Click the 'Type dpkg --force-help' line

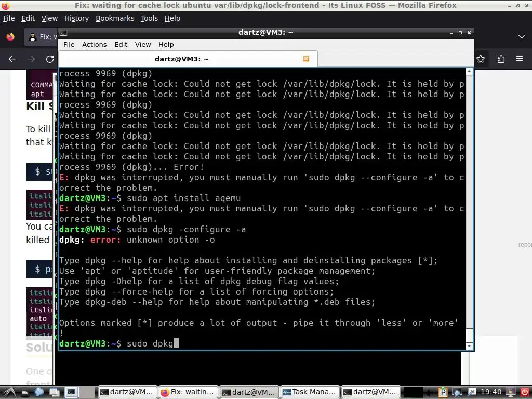pos(196,292)
